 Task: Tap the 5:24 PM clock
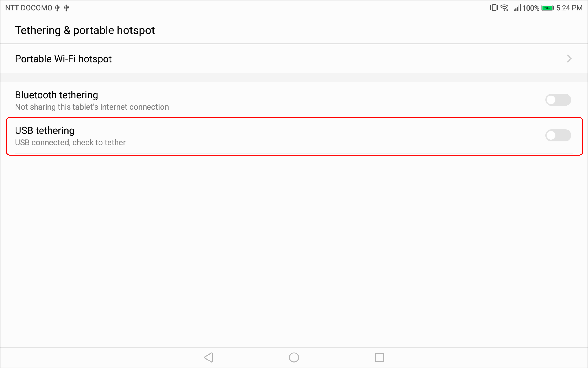(569, 8)
